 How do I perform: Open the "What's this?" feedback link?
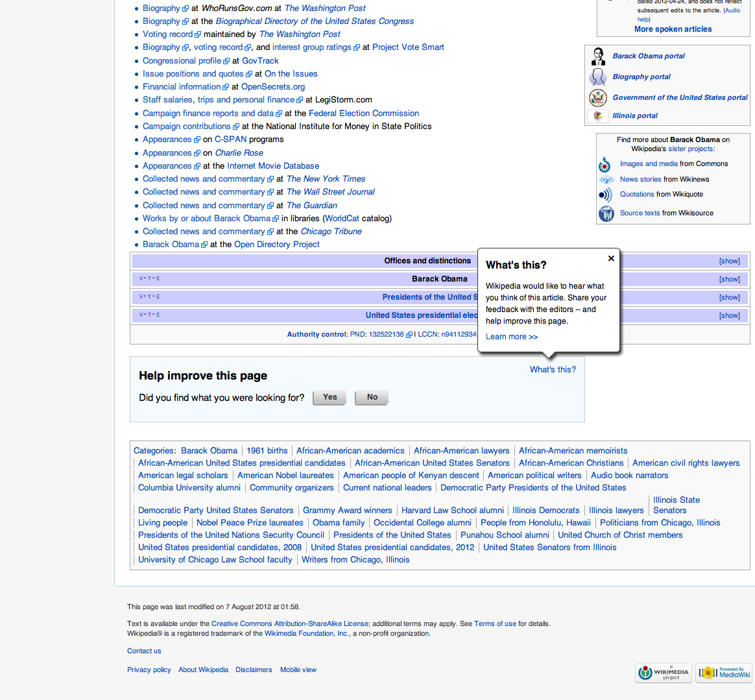click(553, 370)
